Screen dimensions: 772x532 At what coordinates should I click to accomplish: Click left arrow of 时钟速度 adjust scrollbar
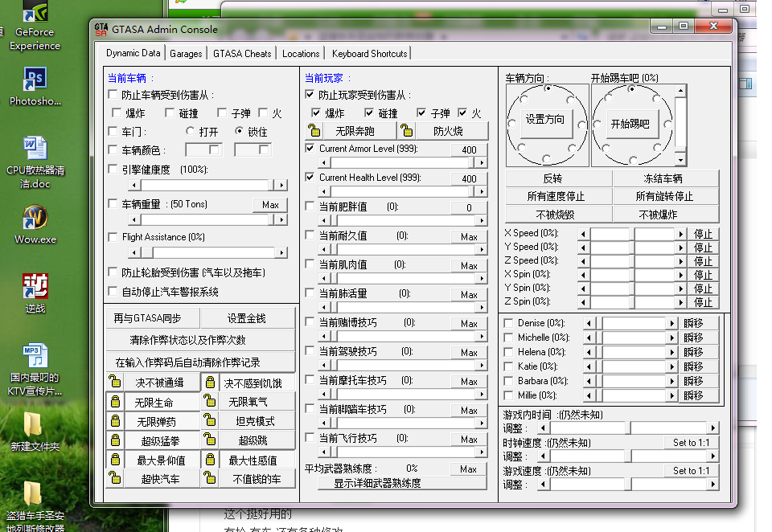click(543, 456)
